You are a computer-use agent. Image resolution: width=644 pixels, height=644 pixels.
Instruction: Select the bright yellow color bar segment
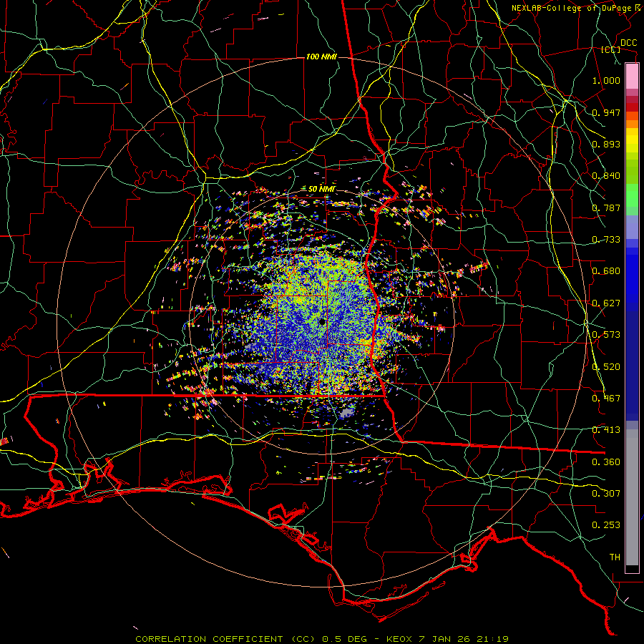coord(632,141)
